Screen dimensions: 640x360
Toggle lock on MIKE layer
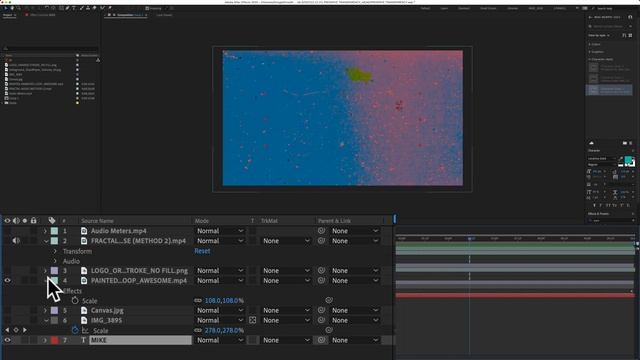33,340
